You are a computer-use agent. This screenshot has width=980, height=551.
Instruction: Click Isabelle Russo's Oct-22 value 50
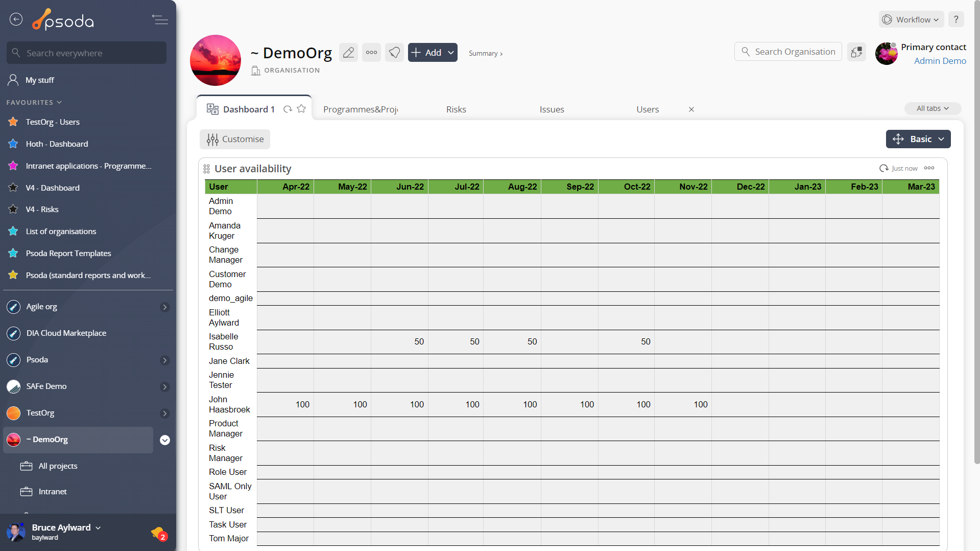[646, 341]
